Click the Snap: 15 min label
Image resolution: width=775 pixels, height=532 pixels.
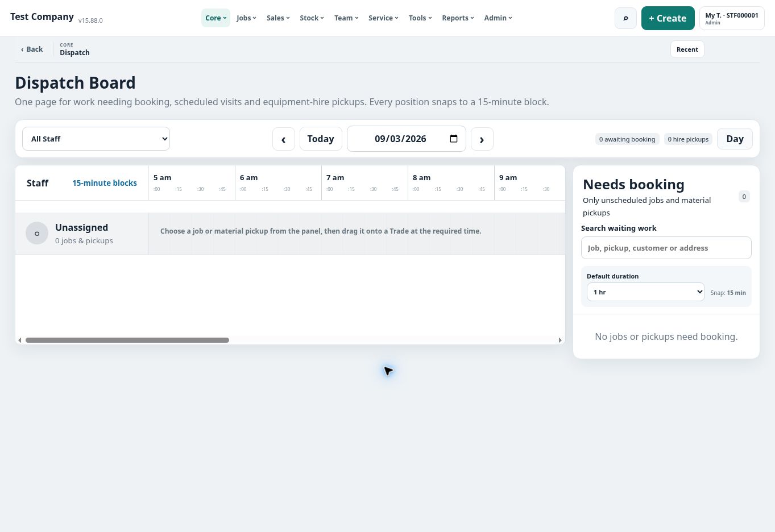[728, 293]
